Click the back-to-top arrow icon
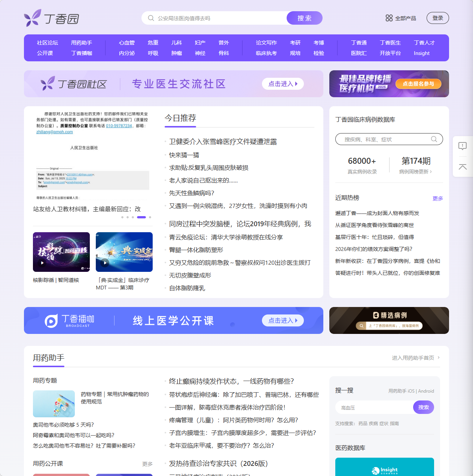Image resolution: width=473 pixels, height=476 pixels. pos(463,167)
